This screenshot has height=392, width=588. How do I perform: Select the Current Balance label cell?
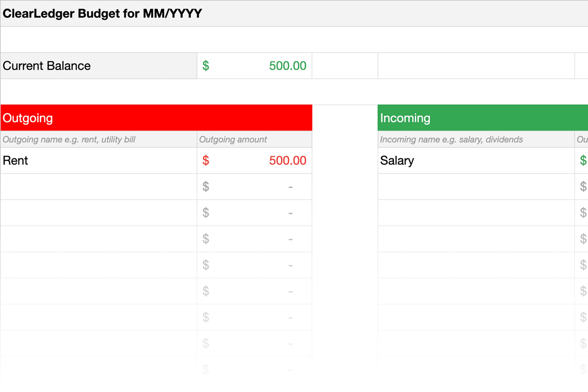[x=98, y=65]
